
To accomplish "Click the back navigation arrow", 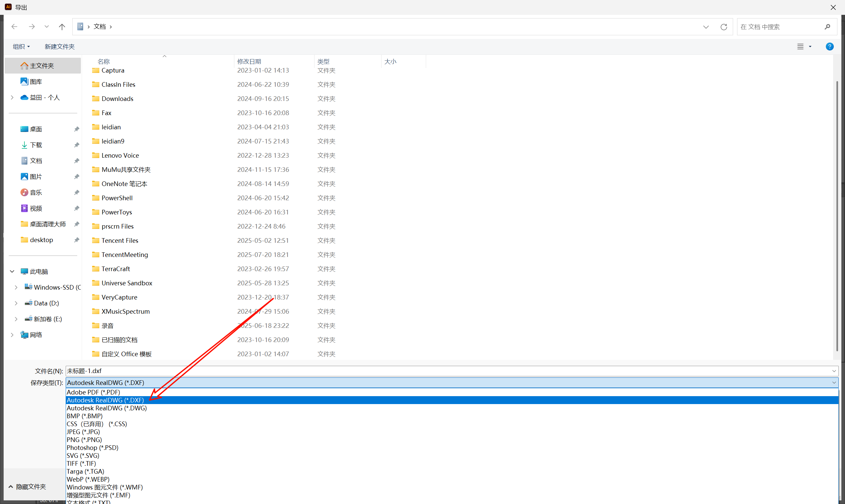I will pyautogui.click(x=14, y=26).
